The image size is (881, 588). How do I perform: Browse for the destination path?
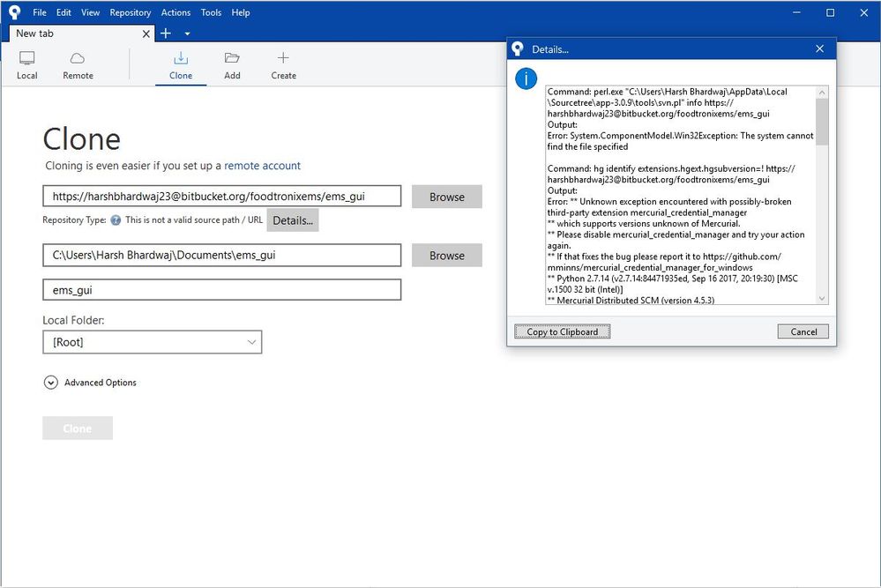[x=446, y=256]
